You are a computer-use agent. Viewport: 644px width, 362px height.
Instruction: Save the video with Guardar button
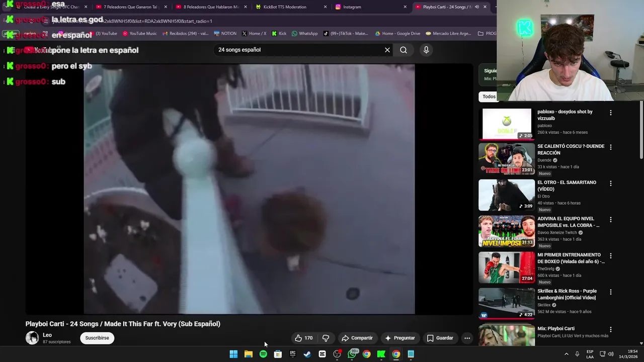[440, 338]
